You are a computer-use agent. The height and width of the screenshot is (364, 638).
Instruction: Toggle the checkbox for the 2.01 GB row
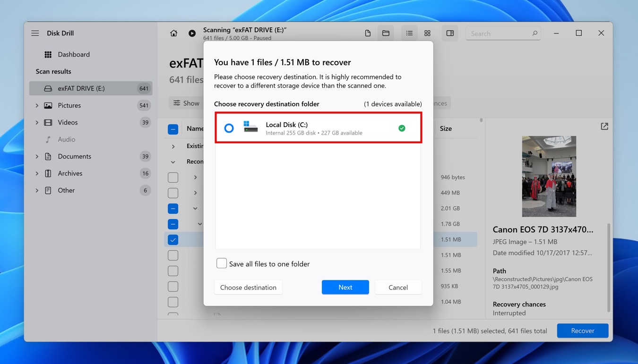173,209
